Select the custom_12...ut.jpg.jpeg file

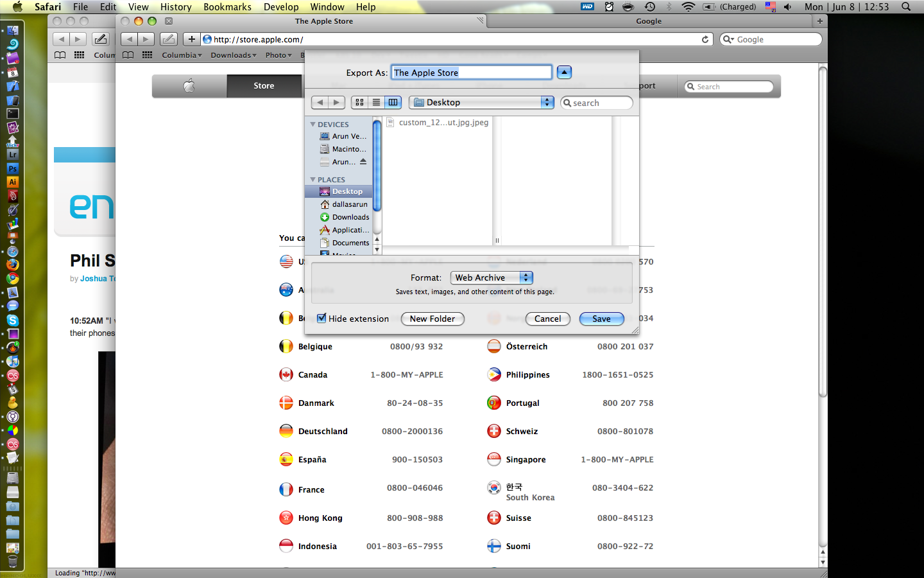tap(438, 123)
